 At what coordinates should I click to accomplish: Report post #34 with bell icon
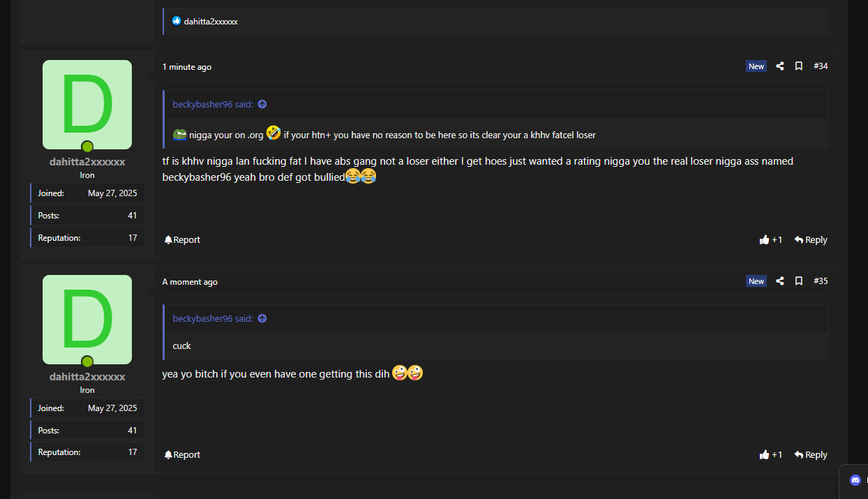182,239
